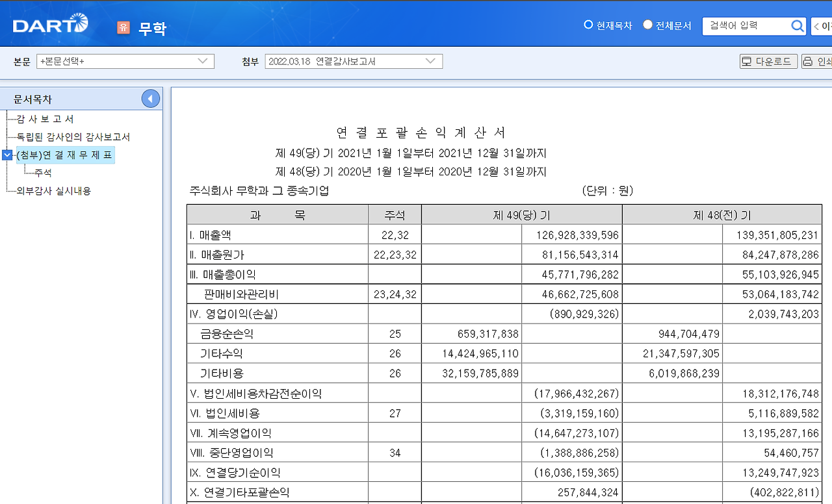
Task: Select the 현재목차 radio button
Action: [588, 25]
